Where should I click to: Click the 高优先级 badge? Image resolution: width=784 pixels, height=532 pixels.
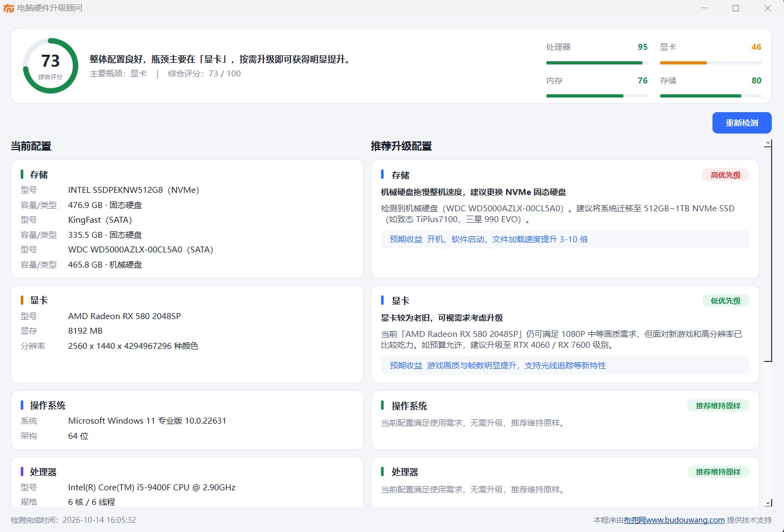[x=725, y=175]
